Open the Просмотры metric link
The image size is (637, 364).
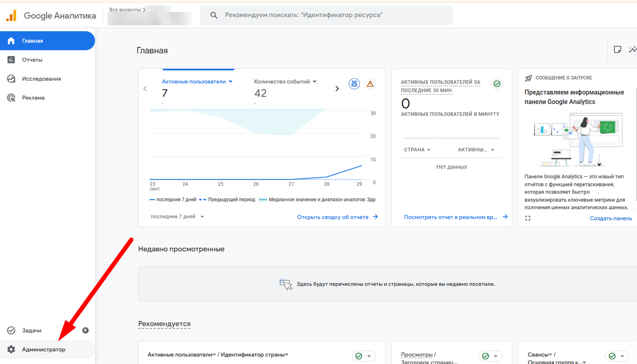416,355
